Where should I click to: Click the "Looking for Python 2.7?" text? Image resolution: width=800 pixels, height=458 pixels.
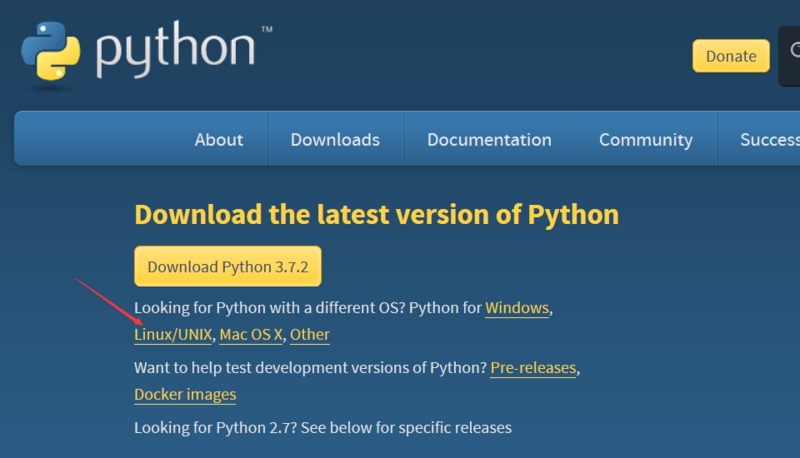pyautogui.click(x=322, y=428)
